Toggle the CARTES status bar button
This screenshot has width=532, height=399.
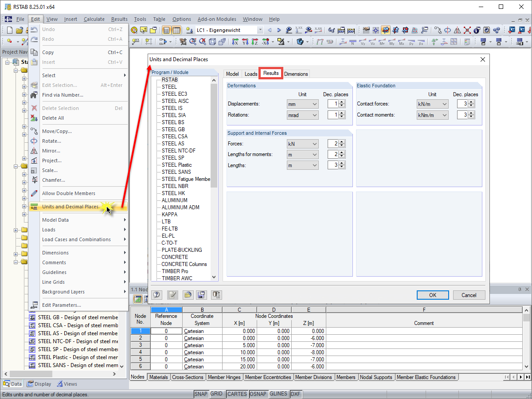coord(237,394)
